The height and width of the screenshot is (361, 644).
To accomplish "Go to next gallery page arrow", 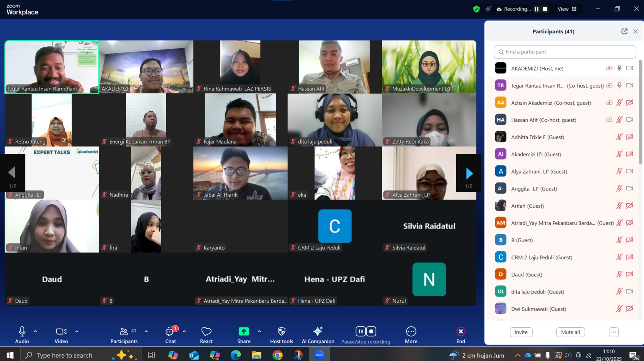I will point(469,173).
